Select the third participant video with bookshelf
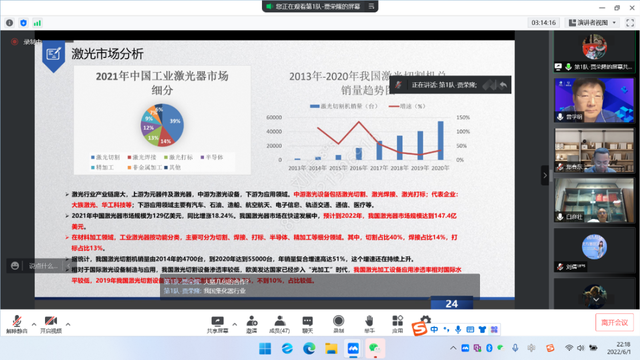Screen dimensions: 640x360 click(x=594, y=150)
